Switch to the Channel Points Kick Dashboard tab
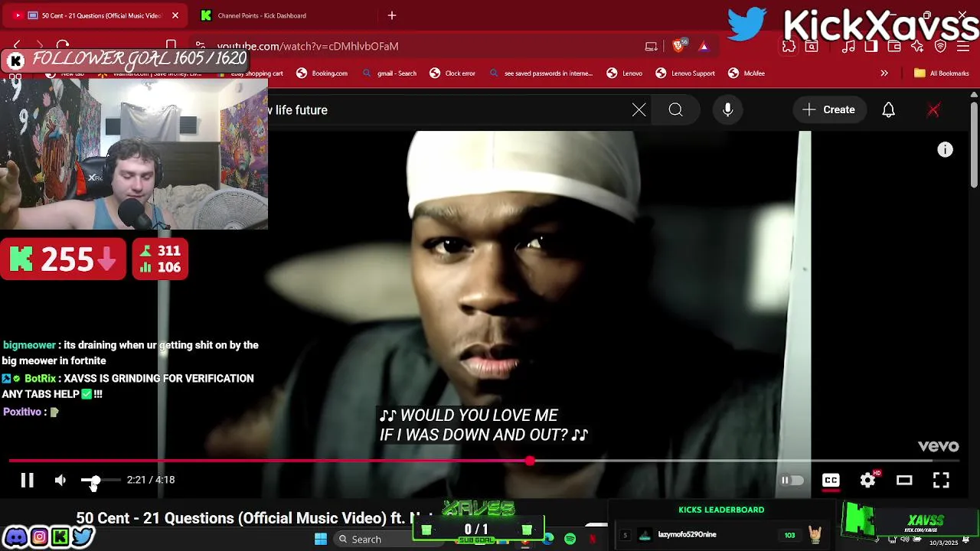The width and height of the screenshot is (980, 551). click(x=262, y=15)
